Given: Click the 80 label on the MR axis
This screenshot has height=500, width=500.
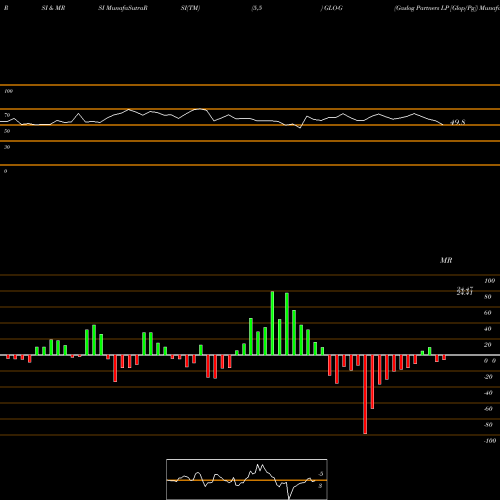Looking at the screenshot, I should tap(488, 297).
